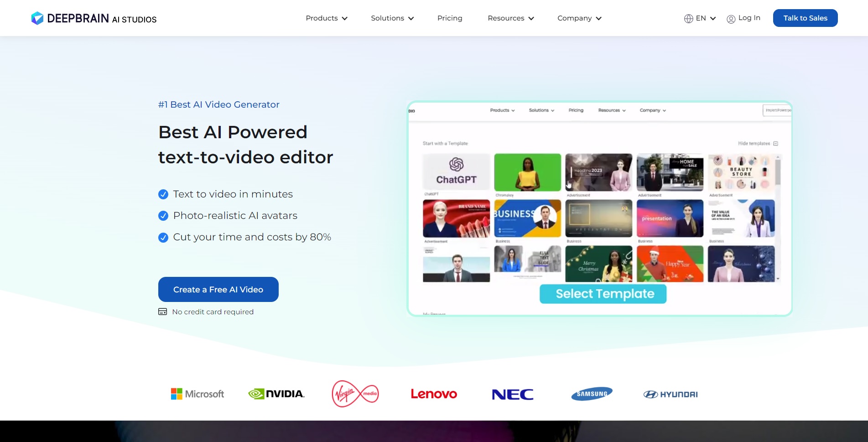Click the Talk to Sales button

tap(805, 18)
